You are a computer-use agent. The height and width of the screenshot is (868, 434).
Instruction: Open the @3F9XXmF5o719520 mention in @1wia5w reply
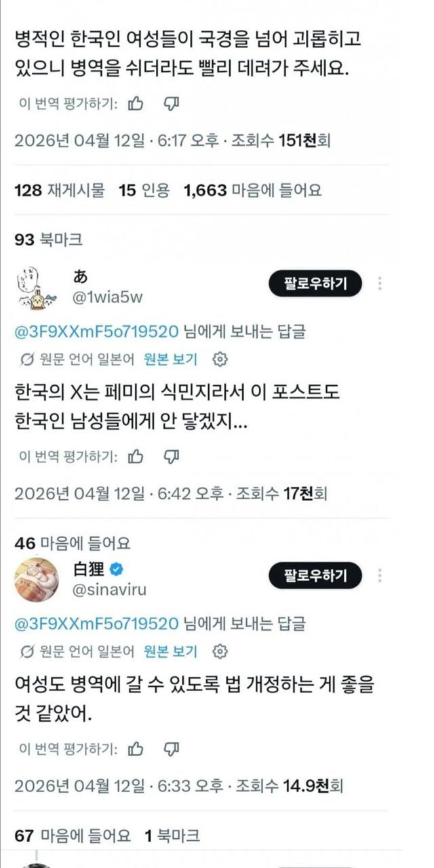coord(96,332)
